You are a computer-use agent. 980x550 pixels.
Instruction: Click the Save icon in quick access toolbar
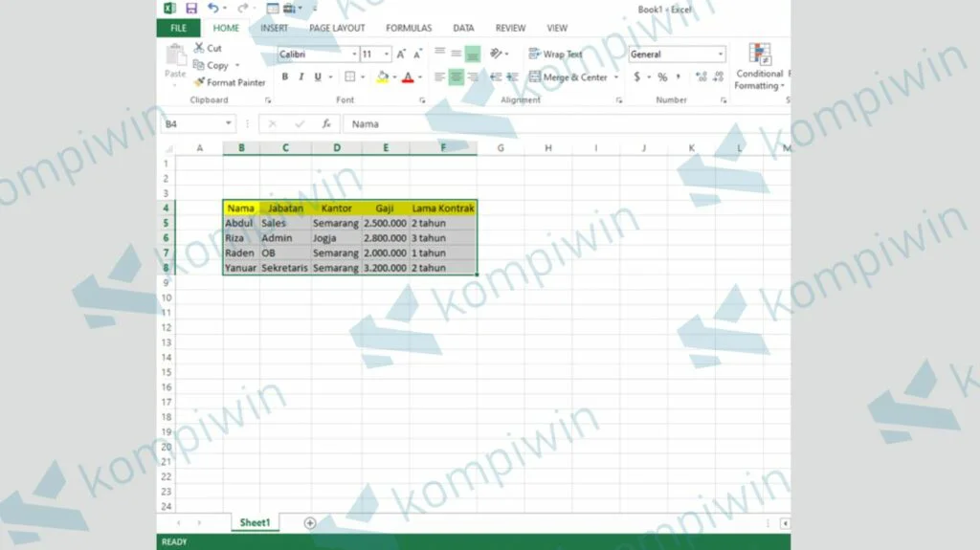[191, 9]
